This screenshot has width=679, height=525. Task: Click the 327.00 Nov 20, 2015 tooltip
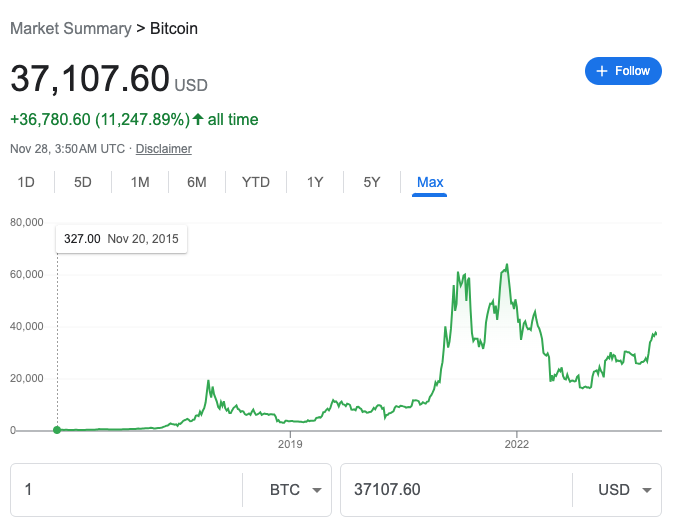[x=122, y=240]
